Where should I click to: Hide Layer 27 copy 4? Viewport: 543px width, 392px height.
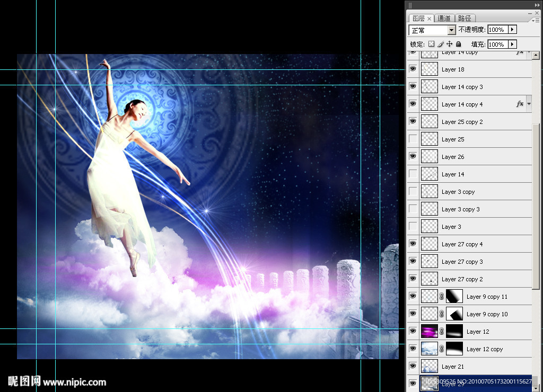[x=413, y=244]
